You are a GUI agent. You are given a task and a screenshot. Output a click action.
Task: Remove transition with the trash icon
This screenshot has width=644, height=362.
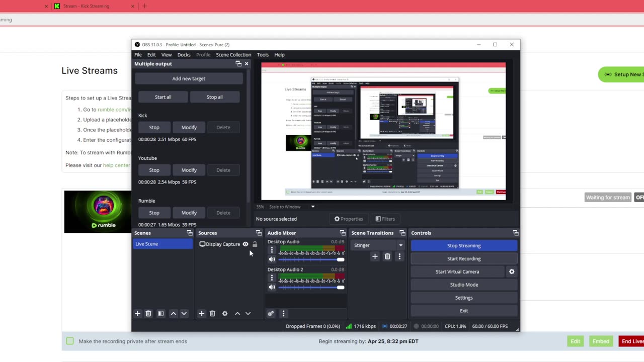click(x=387, y=256)
